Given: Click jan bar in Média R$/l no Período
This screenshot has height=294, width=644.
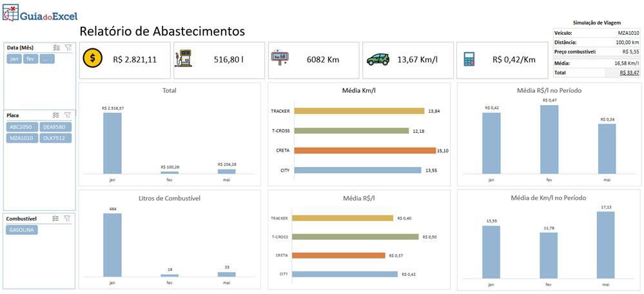Looking at the screenshot, I should point(491,143).
